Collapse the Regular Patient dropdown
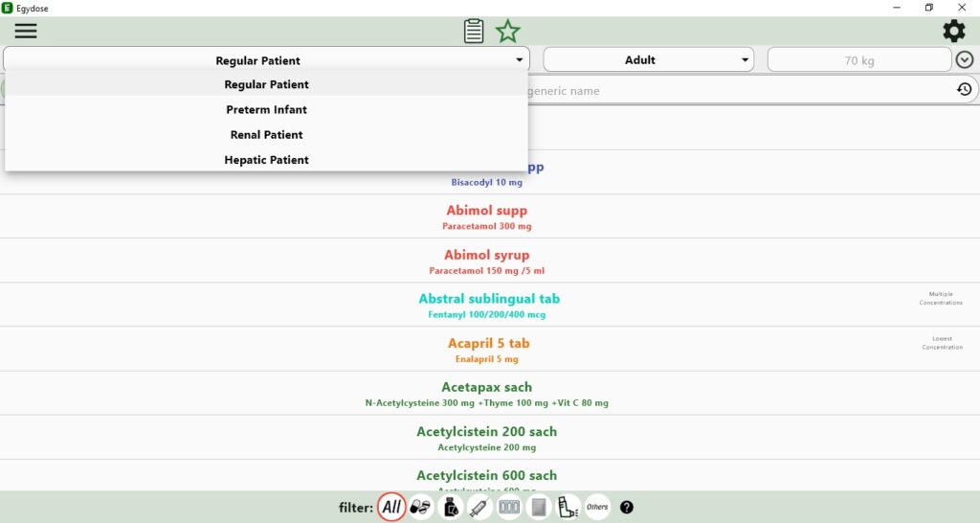The height and width of the screenshot is (523, 980). [x=266, y=60]
